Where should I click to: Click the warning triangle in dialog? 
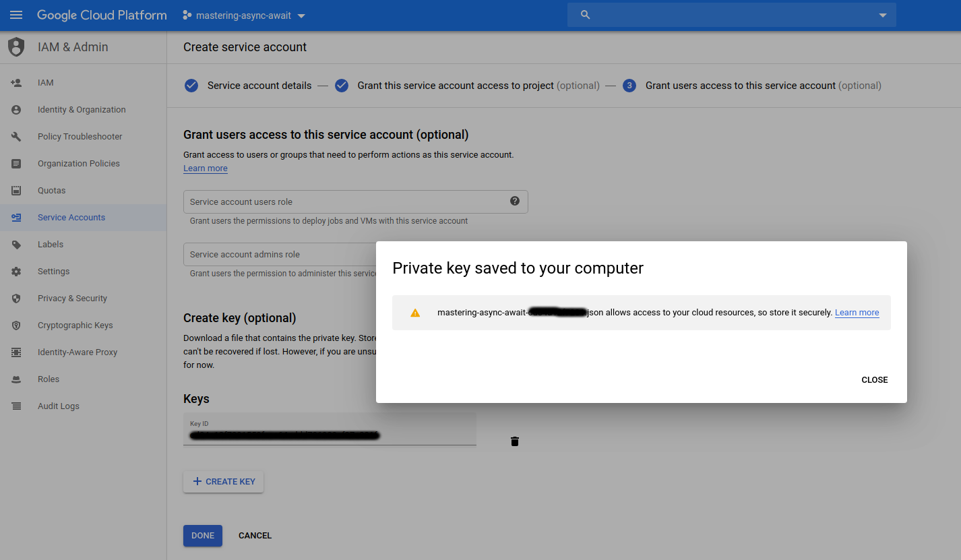coord(415,313)
